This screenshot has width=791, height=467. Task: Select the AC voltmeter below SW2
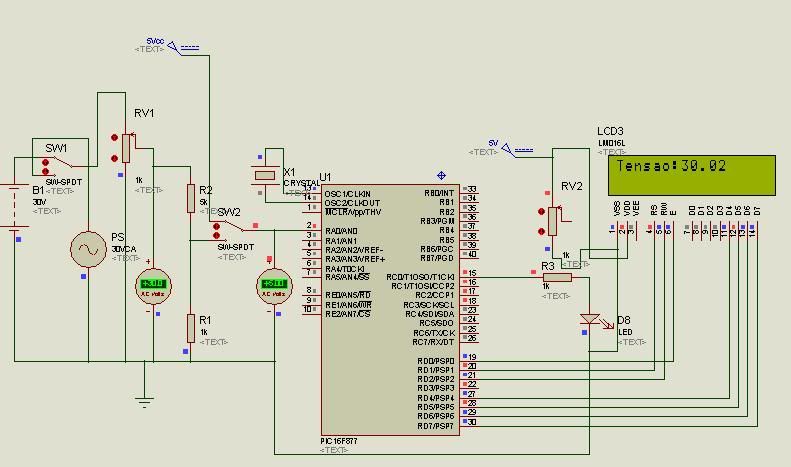[274, 286]
